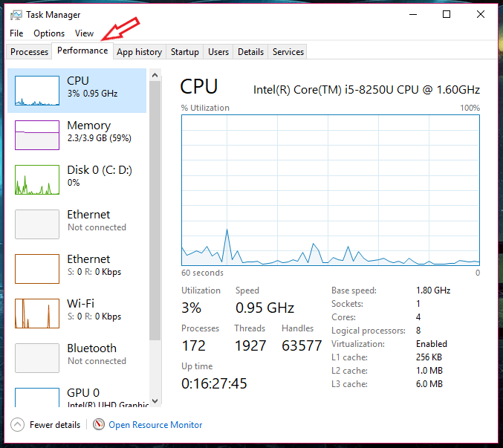Click the Base speed 1.80 GHz value
Viewport: 503px width, 448px height.
click(x=433, y=290)
